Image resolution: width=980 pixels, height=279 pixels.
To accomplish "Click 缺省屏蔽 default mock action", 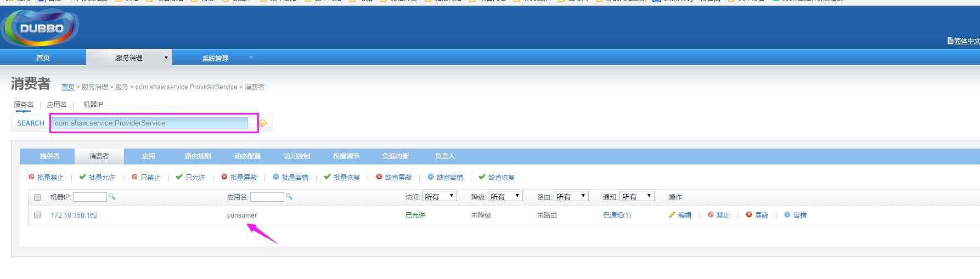I will (398, 178).
